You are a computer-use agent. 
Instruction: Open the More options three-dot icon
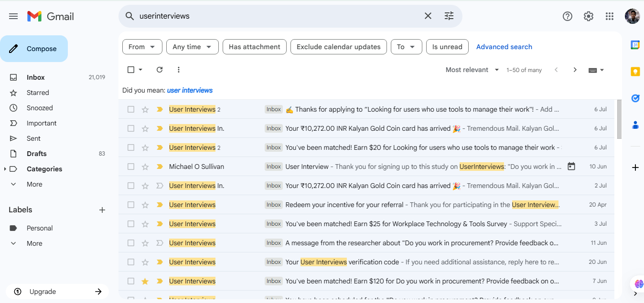[x=179, y=70]
